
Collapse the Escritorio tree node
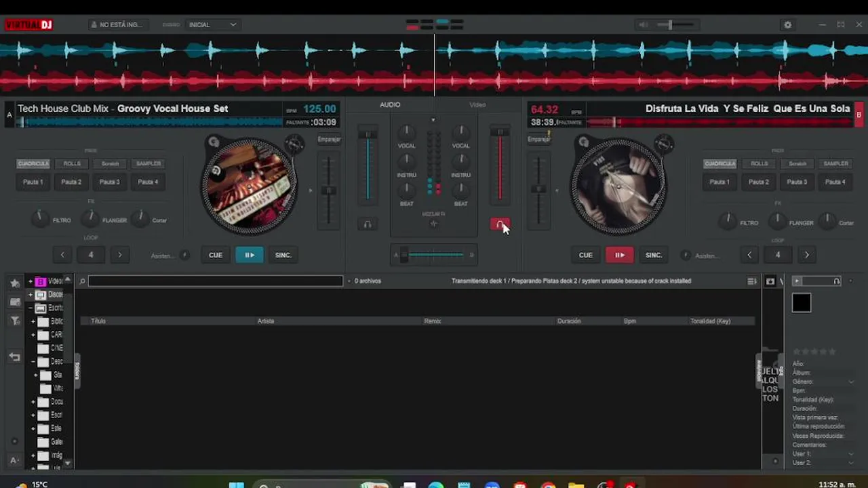click(31, 308)
